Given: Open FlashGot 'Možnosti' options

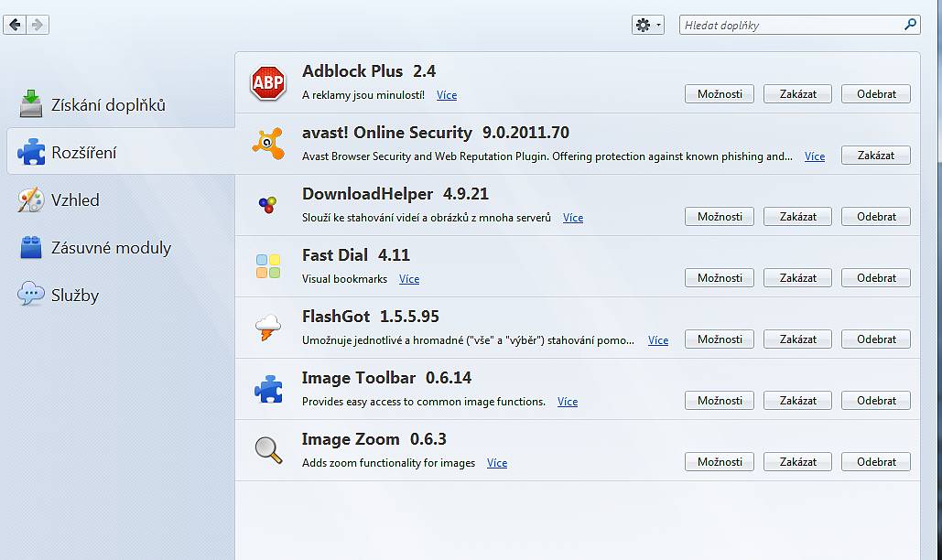Looking at the screenshot, I should pos(720,339).
